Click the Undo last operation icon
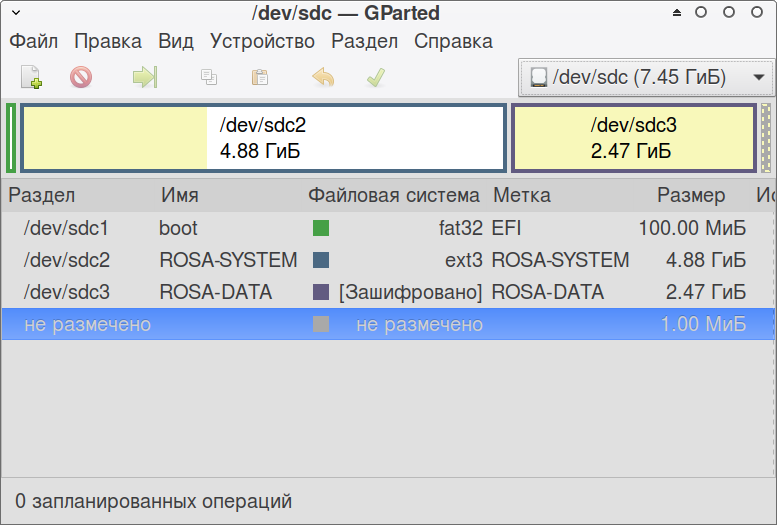This screenshot has width=777, height=525. click(323, 77)
